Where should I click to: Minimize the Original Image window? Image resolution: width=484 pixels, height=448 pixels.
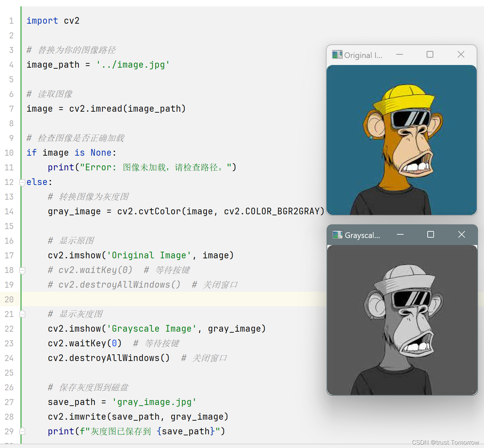click(400, 54)
